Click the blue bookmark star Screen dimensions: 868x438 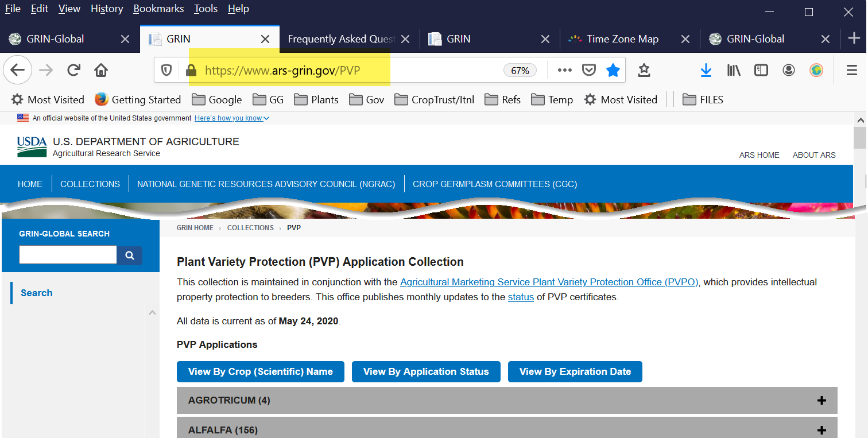tap(613, 70)
